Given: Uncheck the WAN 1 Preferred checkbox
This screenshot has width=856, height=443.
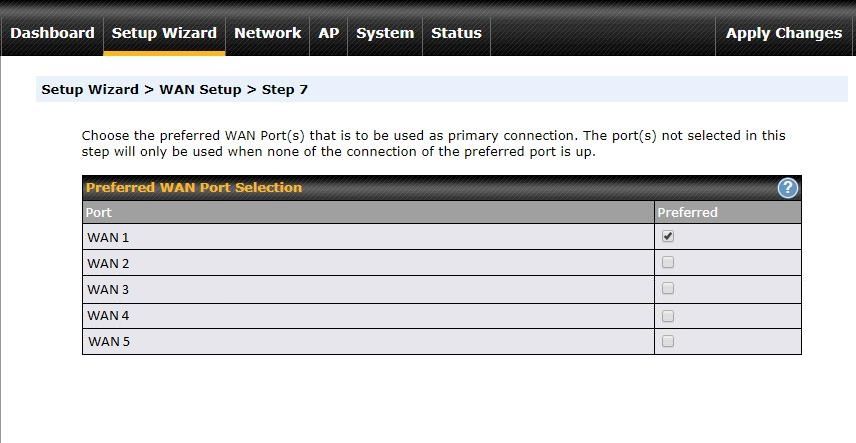Looking at the screenshot, I should 668,237.
